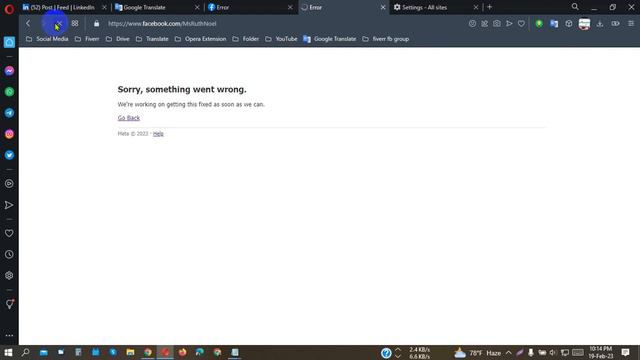Open the Social Media bookmarks folder
640x360 pixels.
(47, 39)
